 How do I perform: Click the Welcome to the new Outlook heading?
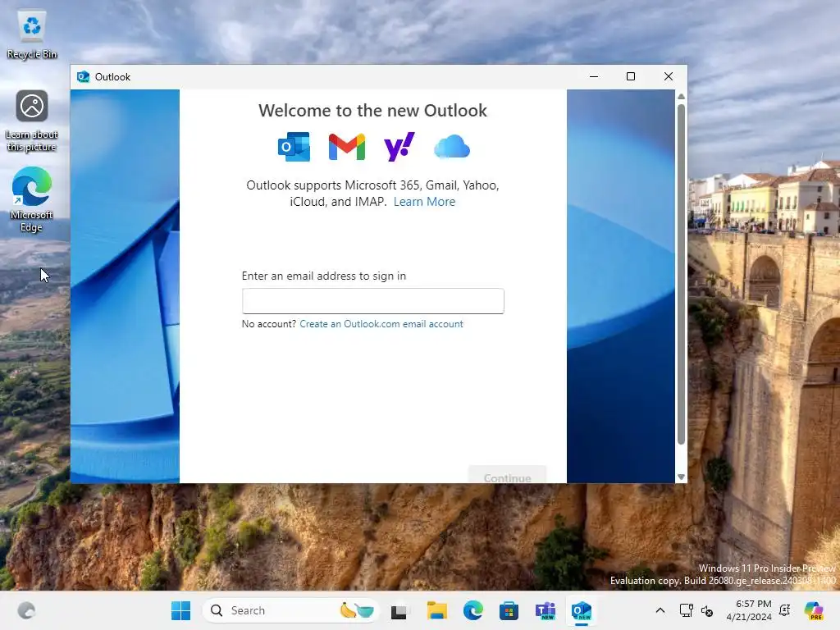point(373,111)
